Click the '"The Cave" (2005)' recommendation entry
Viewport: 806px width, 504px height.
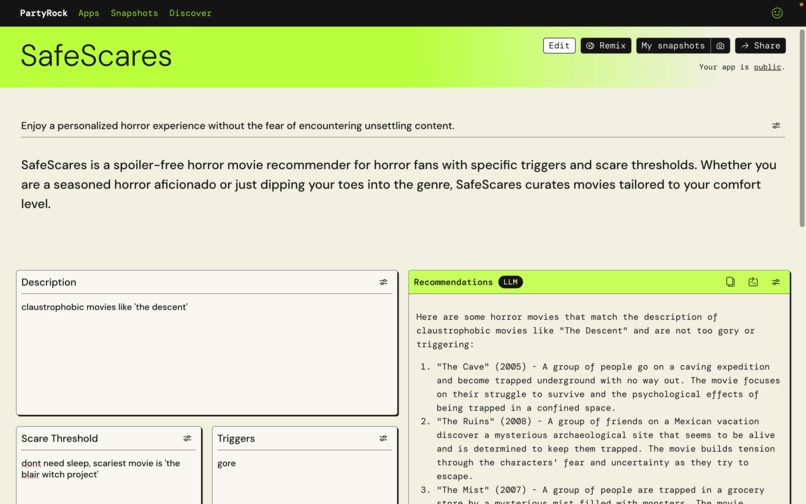point(608,387)
